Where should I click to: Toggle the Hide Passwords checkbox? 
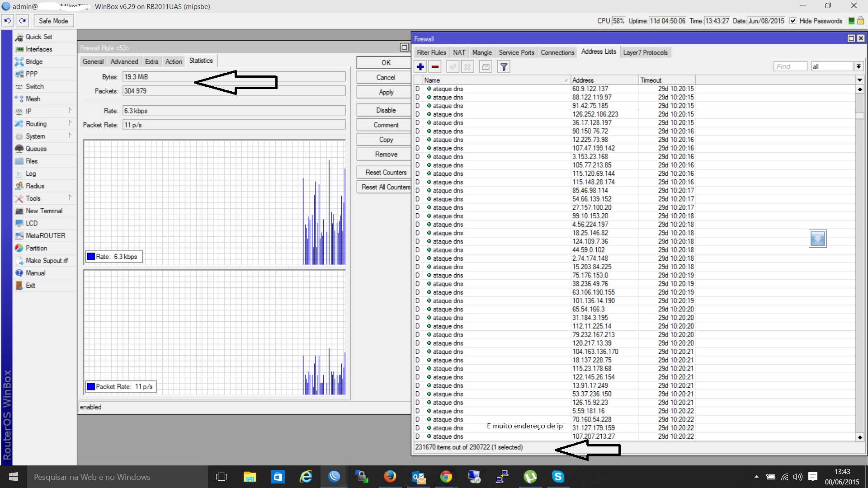coord(793,21)
